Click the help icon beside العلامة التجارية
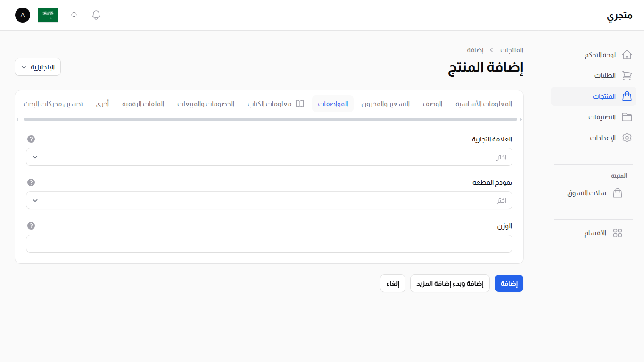Viewport: 644px width, 362px height. click(x=31, y=139)
